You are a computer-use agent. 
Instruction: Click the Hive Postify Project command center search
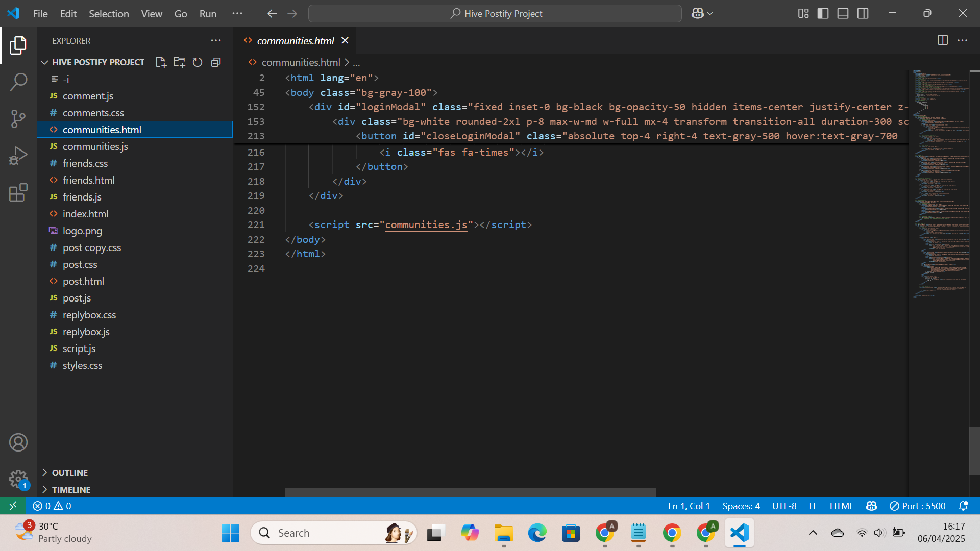[495, 14]
